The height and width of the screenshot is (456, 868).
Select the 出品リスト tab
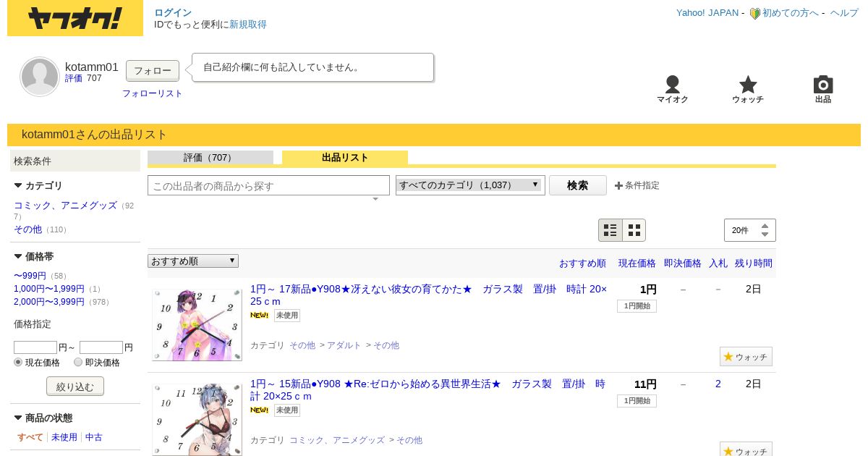[x=345, y=158]
